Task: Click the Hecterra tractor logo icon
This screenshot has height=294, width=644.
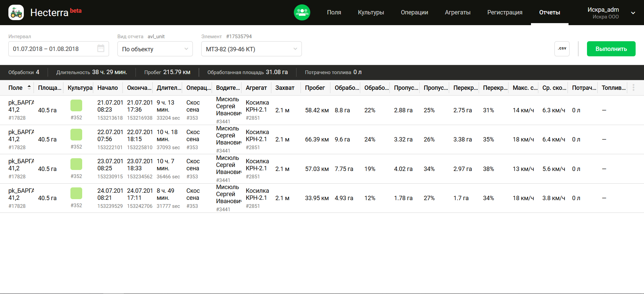Action: [16, 12]
